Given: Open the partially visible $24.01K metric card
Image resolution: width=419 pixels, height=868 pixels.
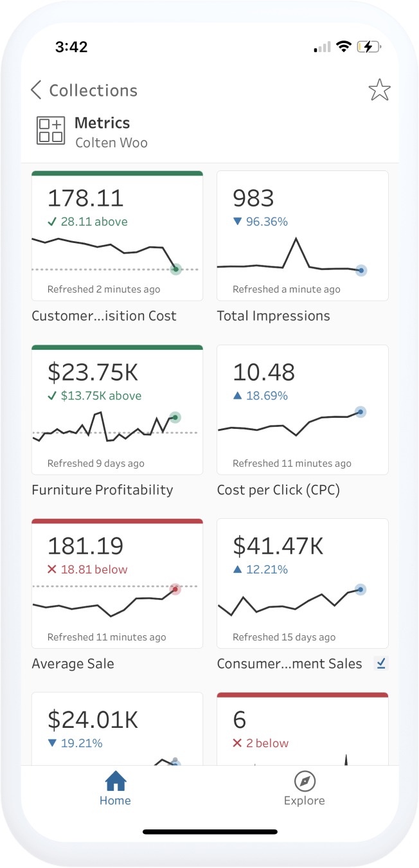Looking at the screenshot, I should point(117,729).
